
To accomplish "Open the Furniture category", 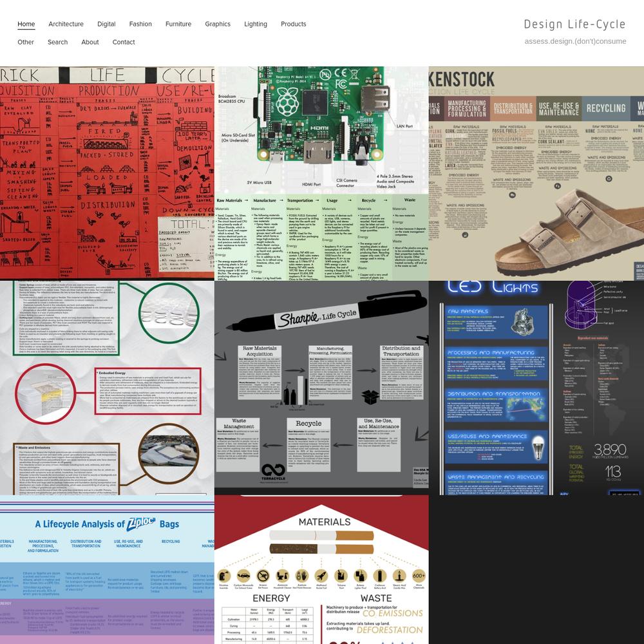I will (x=178, y=24).
